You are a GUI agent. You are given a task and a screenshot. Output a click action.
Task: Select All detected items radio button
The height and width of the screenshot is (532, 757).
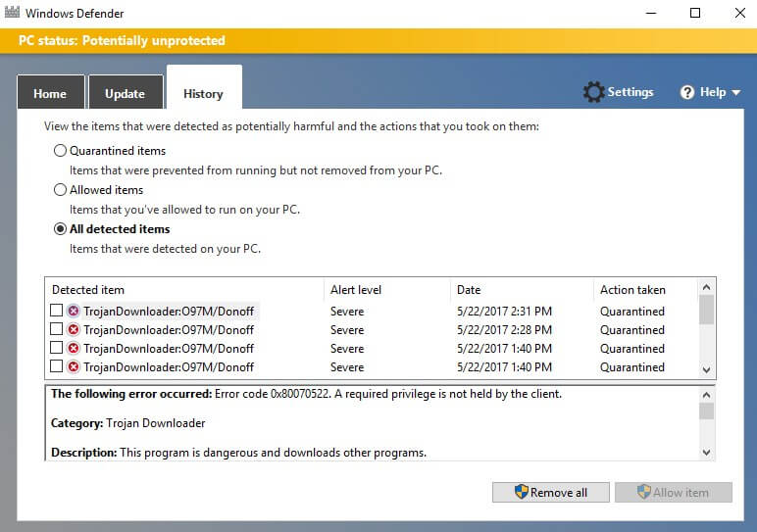coord(60,228)
